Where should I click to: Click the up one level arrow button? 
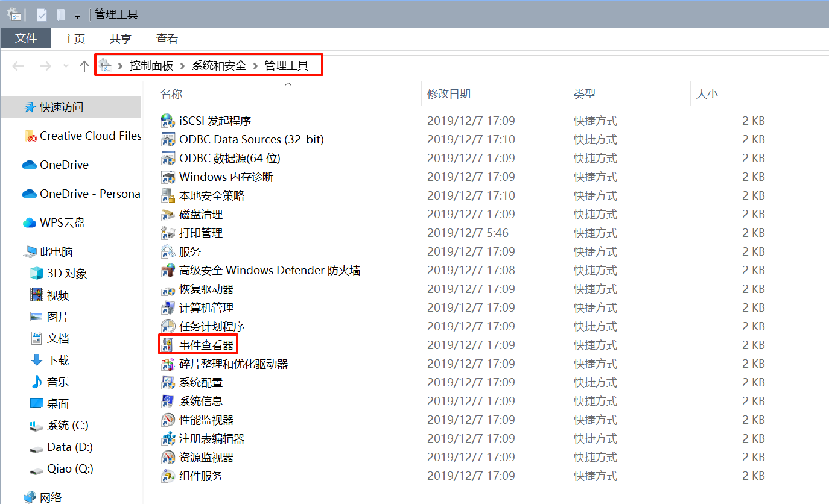tap(84, 66)
